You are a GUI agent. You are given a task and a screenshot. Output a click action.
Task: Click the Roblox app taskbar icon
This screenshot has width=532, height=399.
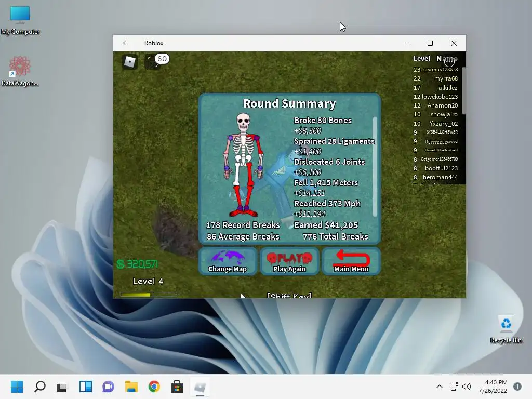click(x=200, y=387)
